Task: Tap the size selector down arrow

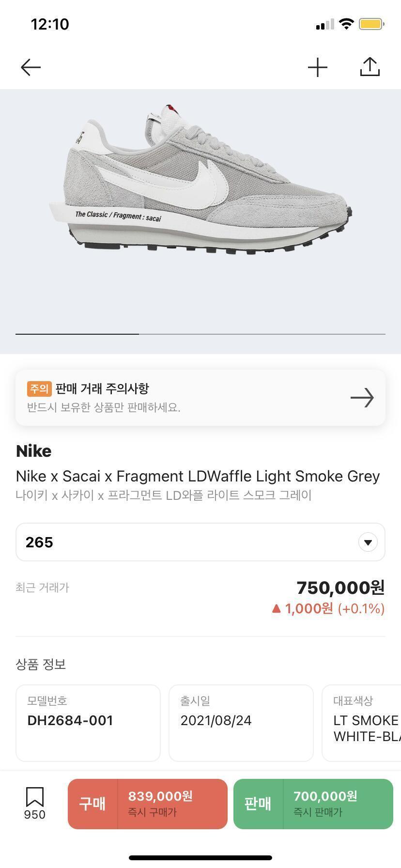Action: pyautogui.click(x=368, y=542)
